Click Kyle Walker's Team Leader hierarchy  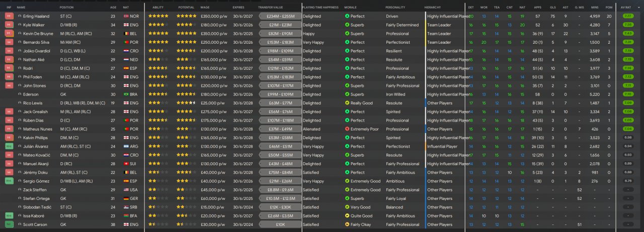[x=439, y=25]
